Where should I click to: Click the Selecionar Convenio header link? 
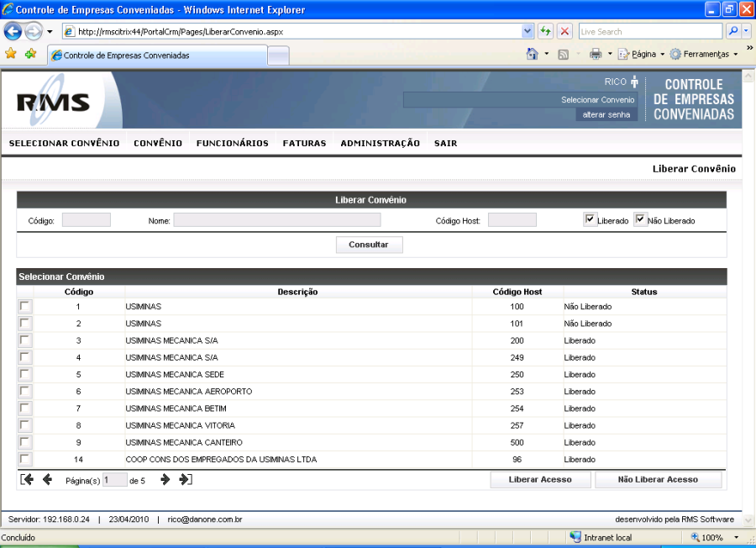598,100
